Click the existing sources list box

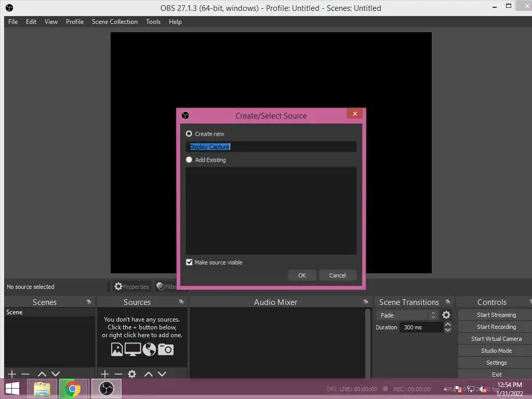point(271,211)
